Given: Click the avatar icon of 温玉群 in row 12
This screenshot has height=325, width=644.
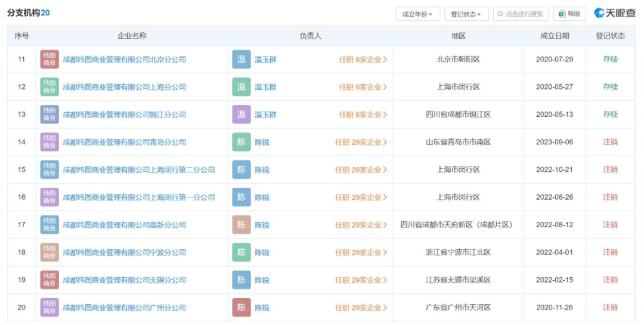Looking at the screenshot, I should pos(241,87).
